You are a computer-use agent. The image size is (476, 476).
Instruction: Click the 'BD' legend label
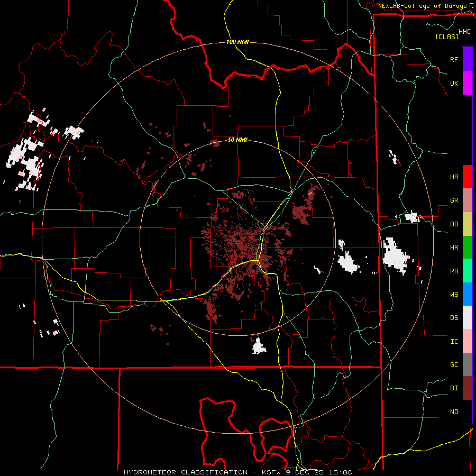coord(454,224)
